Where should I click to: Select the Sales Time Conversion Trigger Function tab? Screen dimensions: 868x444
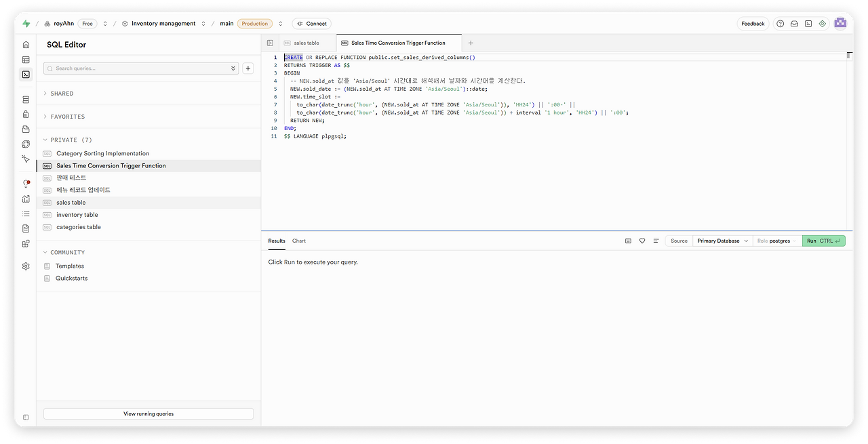(399, 43)
